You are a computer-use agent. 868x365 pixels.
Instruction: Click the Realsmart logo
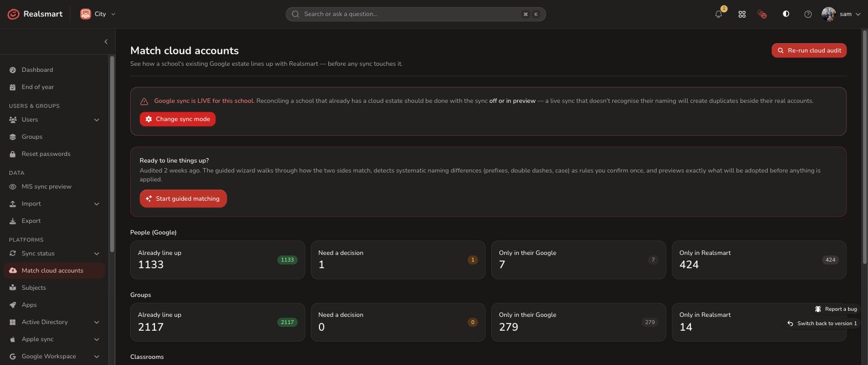pyautogui.click(x=35, y=14)
